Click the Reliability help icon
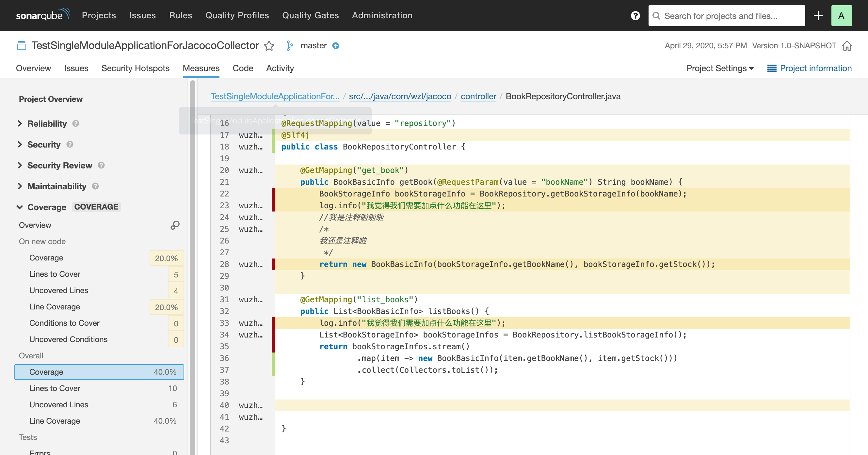This screenshot has height=455, width=868. (76, 124)
